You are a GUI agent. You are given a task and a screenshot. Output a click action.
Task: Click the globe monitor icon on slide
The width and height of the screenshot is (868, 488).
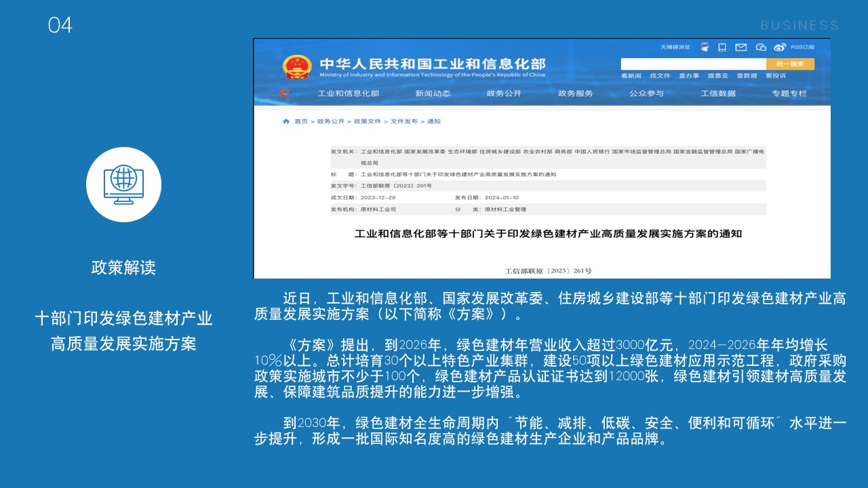click(x=123, y=184)
